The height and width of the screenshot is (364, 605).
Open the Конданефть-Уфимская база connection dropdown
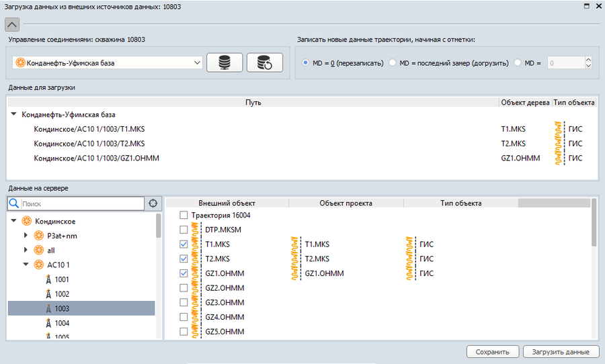[108, 62]
